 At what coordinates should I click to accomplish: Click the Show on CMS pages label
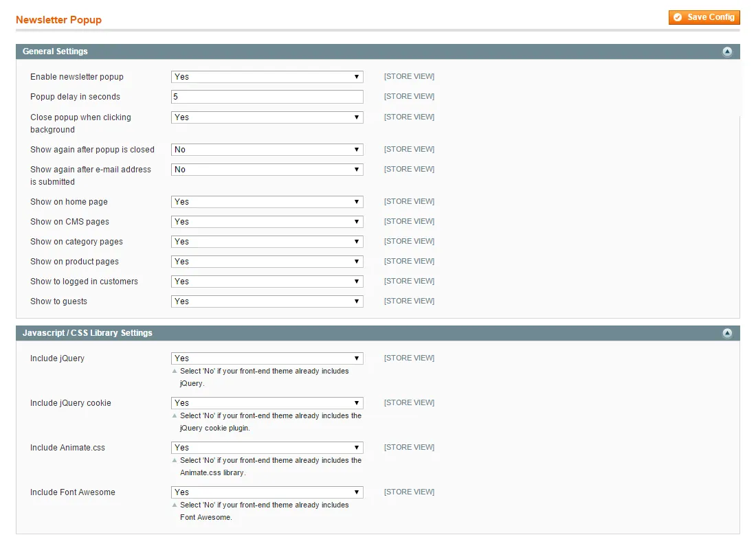69,222
